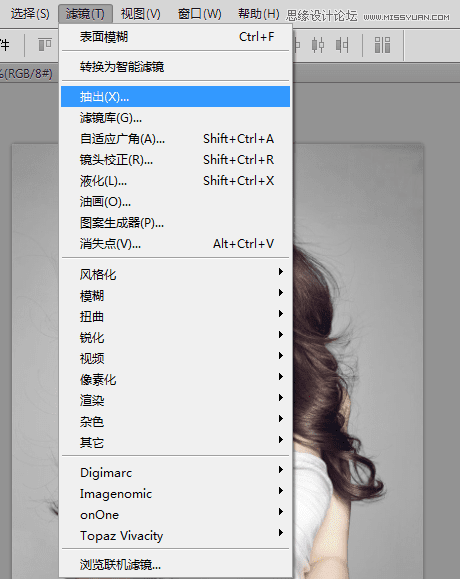The height and width of the screenshot is (579, 460).
Task: Open 滤镜库(G)... filter gallery
Action: click(176, 118)
